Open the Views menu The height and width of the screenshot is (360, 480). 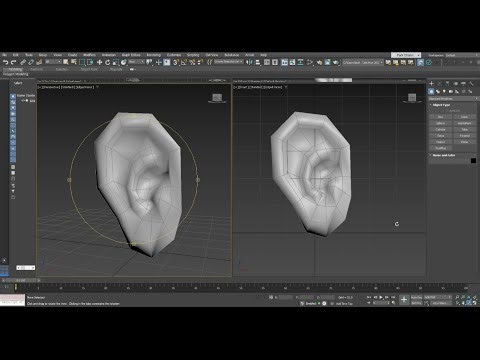tap(58, 55)
